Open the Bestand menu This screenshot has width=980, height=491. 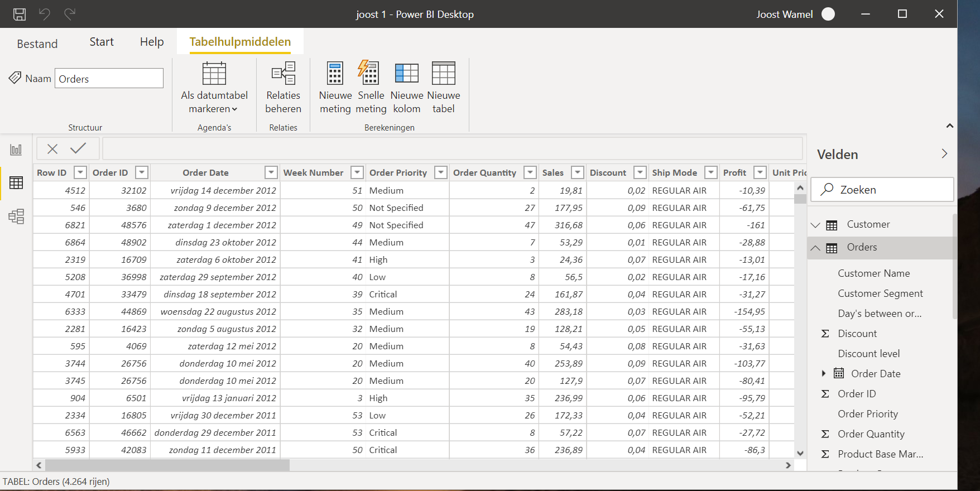click(x=37, y=44)
